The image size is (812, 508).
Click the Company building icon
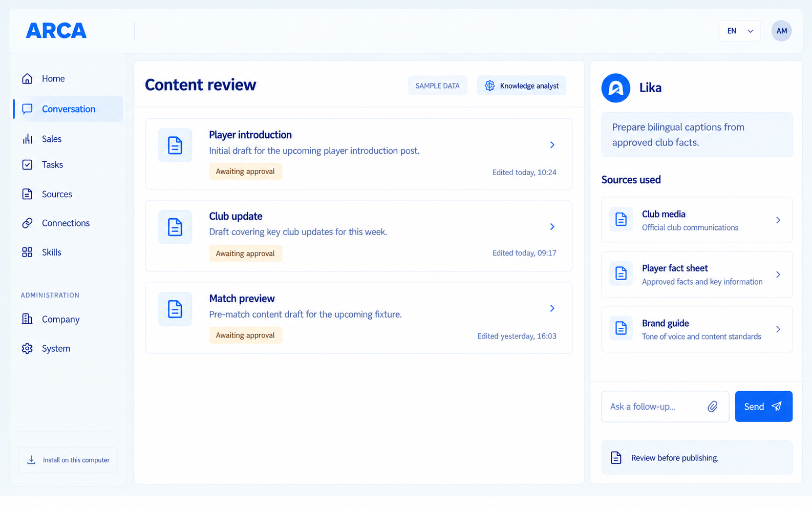pos(27,319)
